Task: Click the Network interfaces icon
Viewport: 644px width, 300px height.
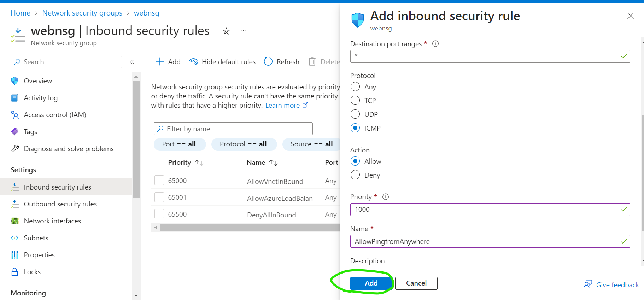Action: coord(14,221)
